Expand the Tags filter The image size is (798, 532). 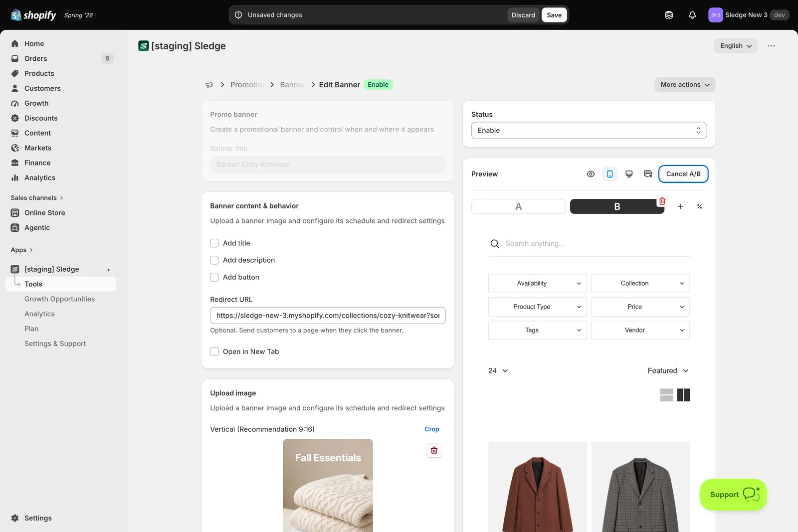[x=538, y=331]
